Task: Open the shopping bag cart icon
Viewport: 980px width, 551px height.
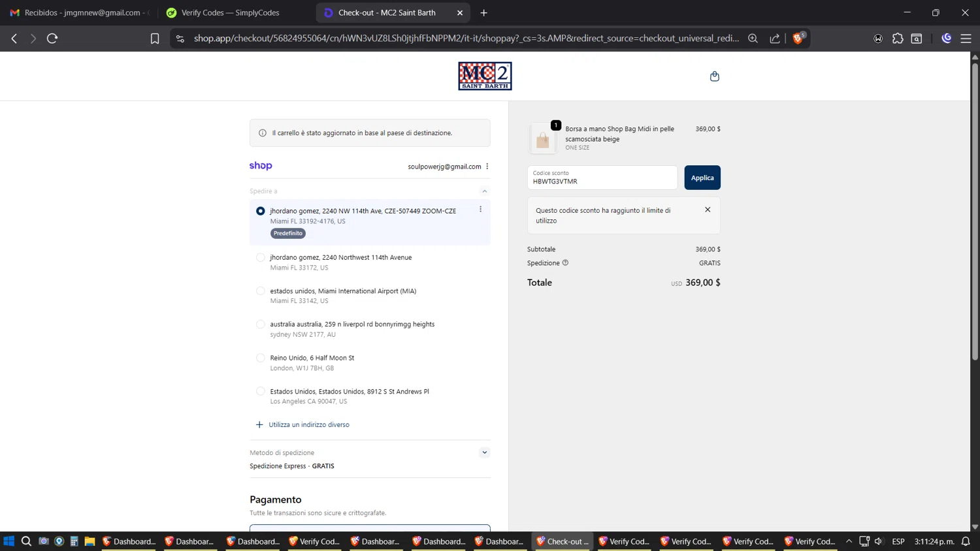Action: tap(714, 76)
